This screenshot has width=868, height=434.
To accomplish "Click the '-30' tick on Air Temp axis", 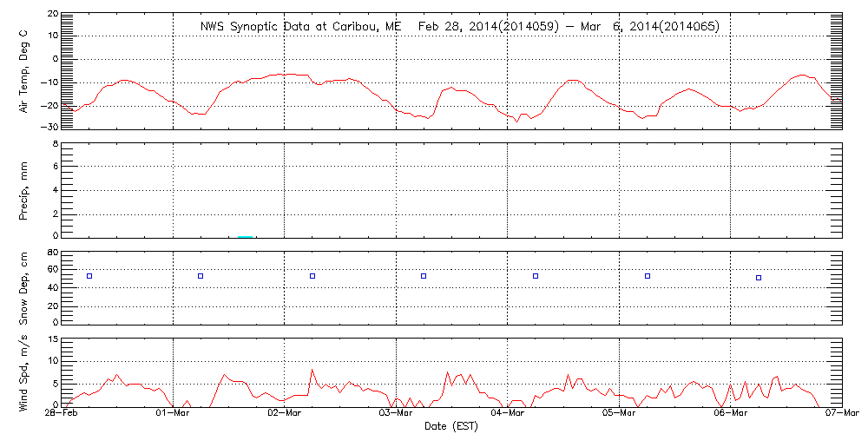I will point(48,127).
